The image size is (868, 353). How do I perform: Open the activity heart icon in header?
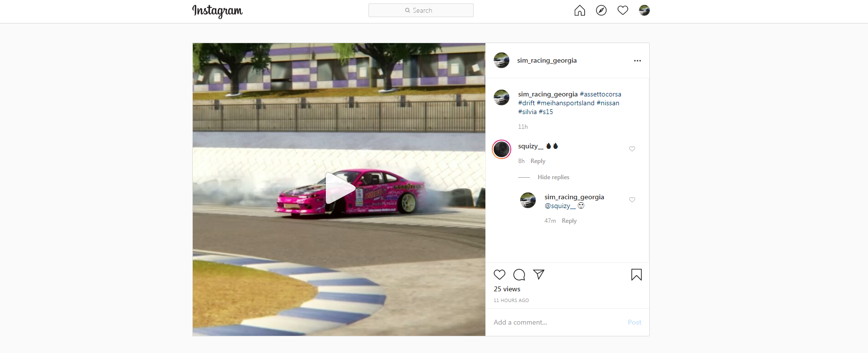coord(622,10)
